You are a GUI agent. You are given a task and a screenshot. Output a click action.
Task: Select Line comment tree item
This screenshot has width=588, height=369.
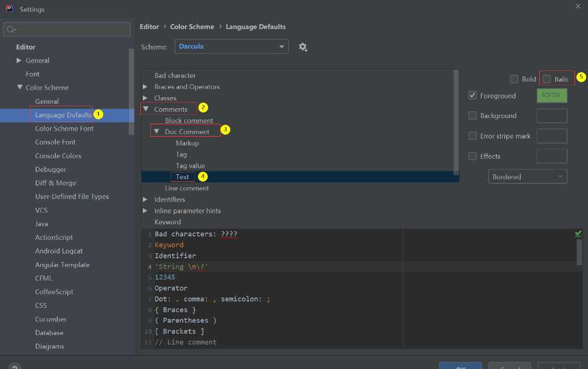coord(187,188)
